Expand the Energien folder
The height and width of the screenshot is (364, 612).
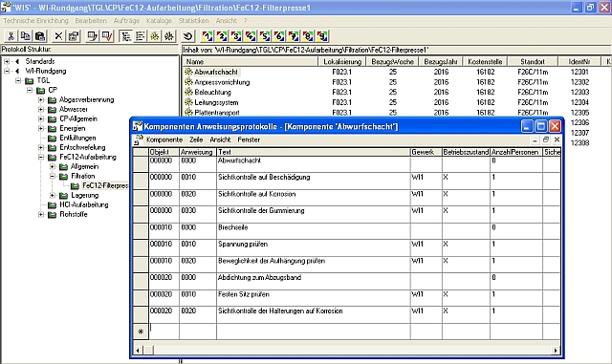(x=41, y=128)
